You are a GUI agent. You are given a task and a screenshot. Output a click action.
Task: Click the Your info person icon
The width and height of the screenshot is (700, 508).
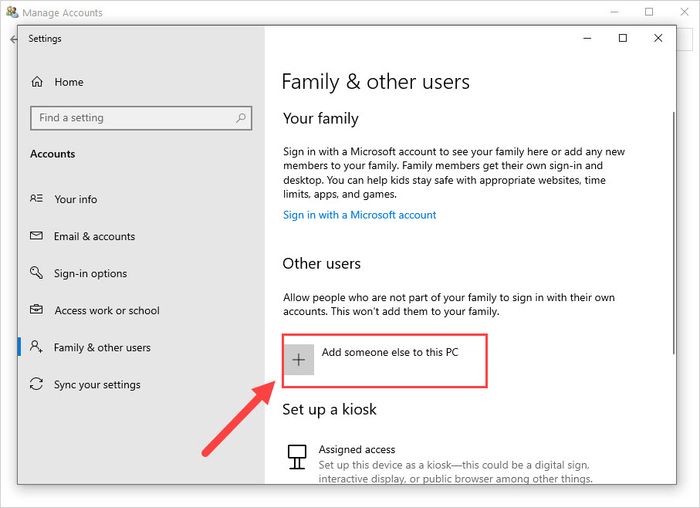pos(36,198)
